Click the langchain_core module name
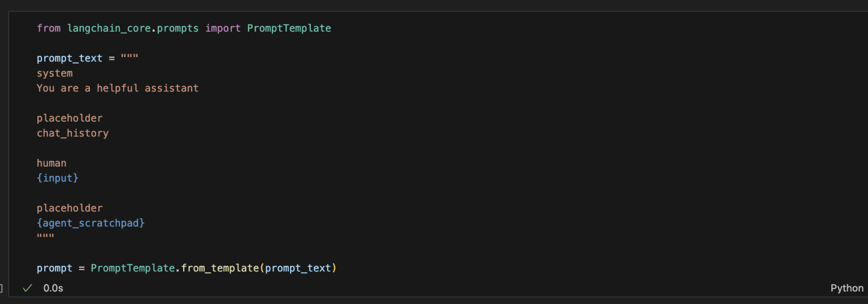Viewport: 868px width, 304px height. click(108, 28)
